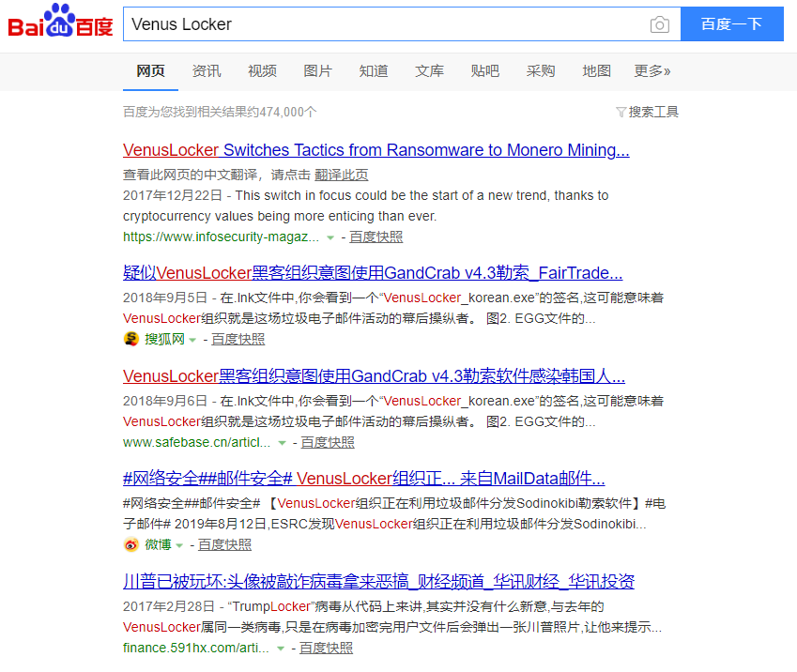Switch to the 地图 tab

click(597, 71)
